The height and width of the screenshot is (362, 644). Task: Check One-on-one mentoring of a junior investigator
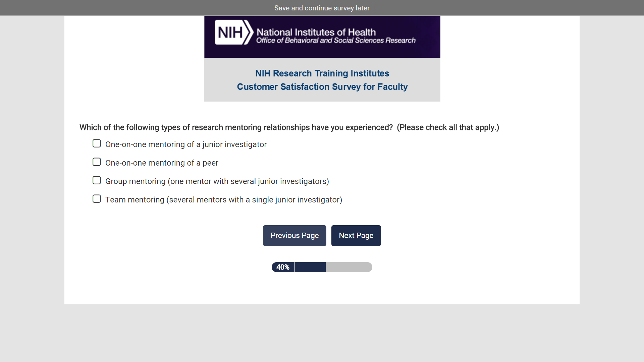tap(97, 144)
